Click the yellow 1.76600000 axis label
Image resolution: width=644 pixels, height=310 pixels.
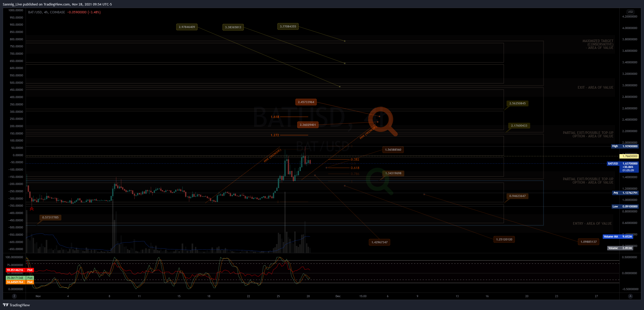pos(629,156)
